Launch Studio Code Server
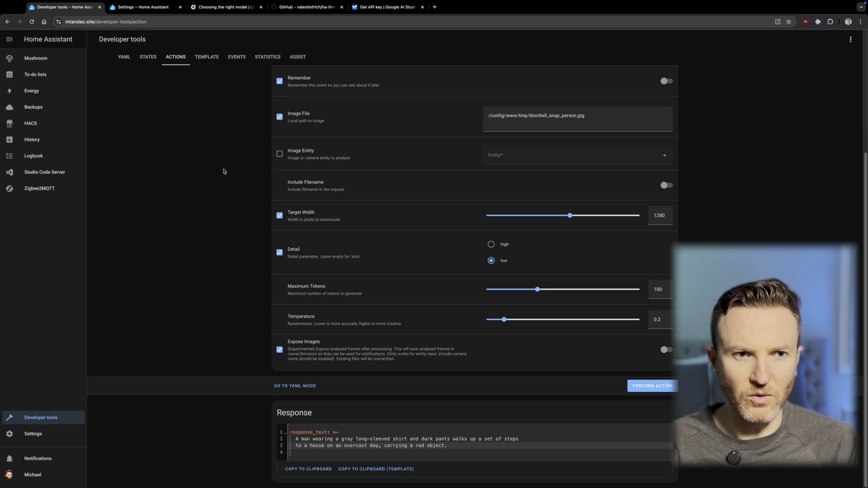This screenshot has width=868, height=488. coord(44,172)
